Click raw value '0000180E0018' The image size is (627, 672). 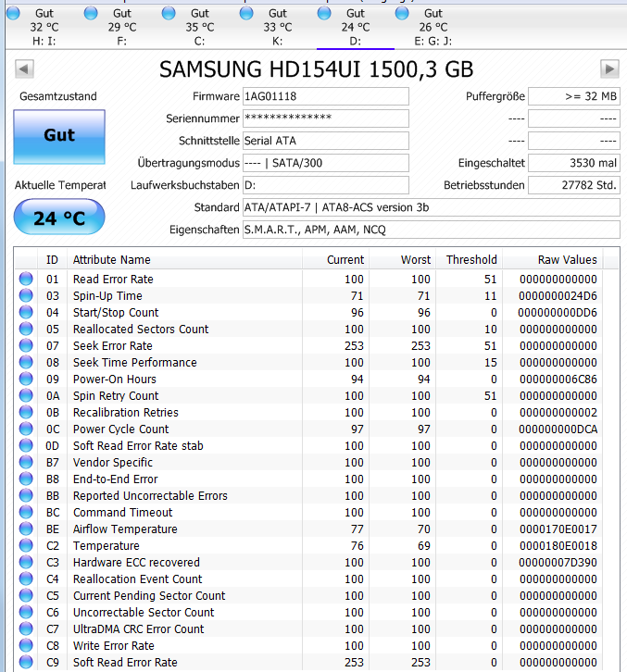coord(558,545)
